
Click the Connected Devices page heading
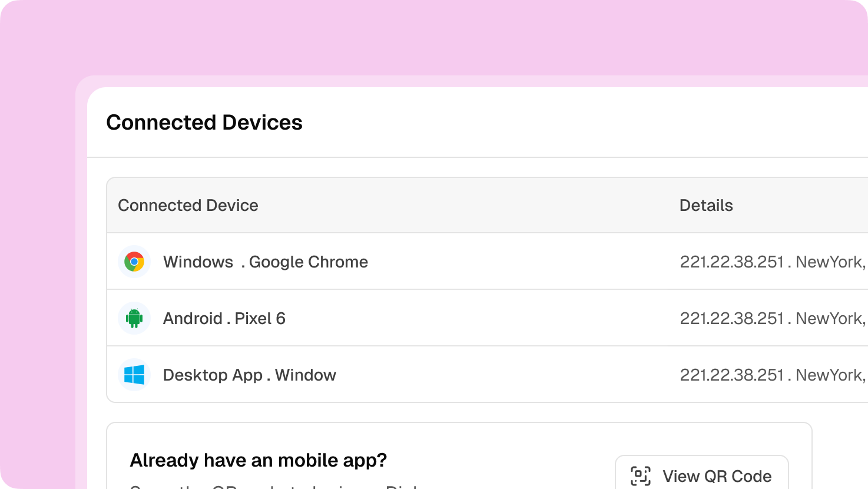tap(204, 123)
